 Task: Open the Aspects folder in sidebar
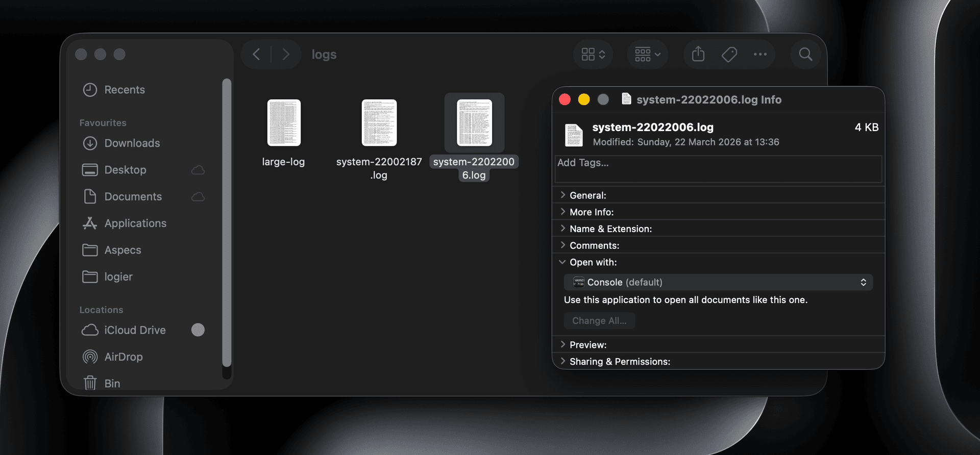pyautogui.click(x=122, y=250)
